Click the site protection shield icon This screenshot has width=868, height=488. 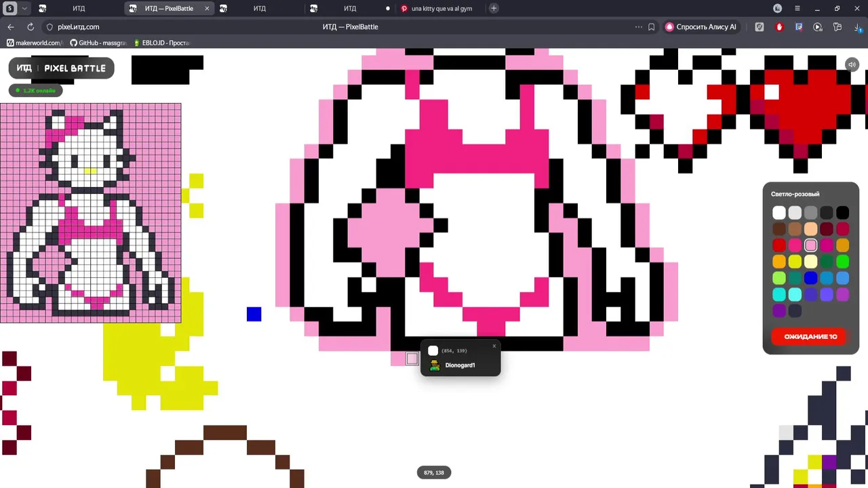point(50,26)
